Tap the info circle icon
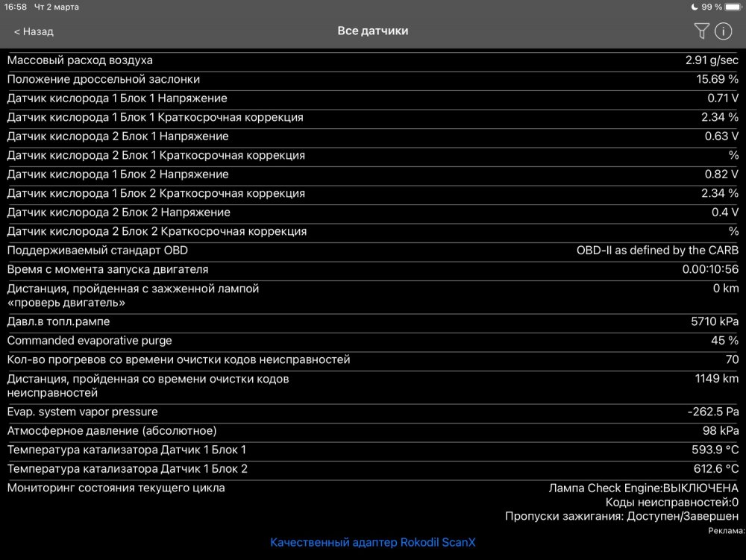 pos(723,31)
